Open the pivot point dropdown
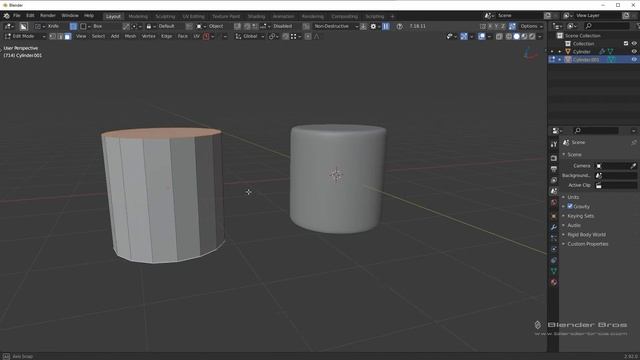640x360 pixels. point(273,36)
